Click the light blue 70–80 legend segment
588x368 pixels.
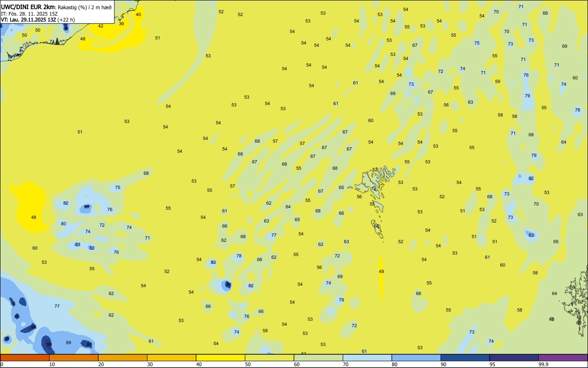(367, 357)
